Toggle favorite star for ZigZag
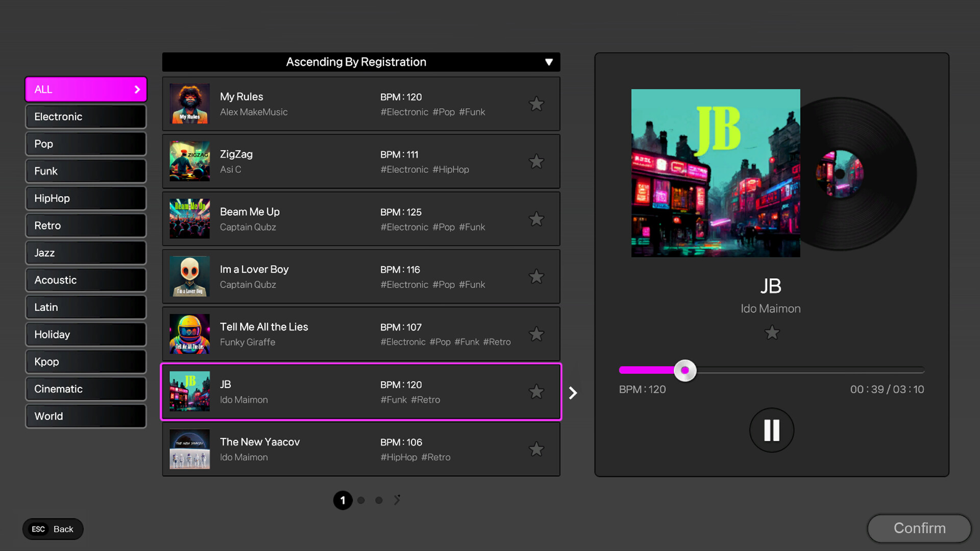This screenshot has width=980, height=551. [x=536, y=162]
